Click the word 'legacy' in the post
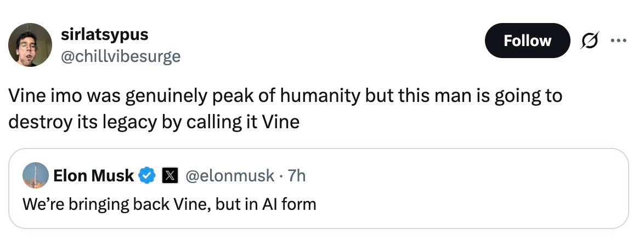 point(125,123)
